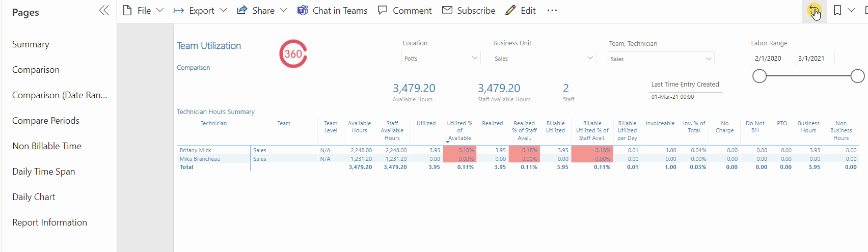868x252 pixels.
Task: Click the Comparison link under Team Utilization
Action: 193,68
